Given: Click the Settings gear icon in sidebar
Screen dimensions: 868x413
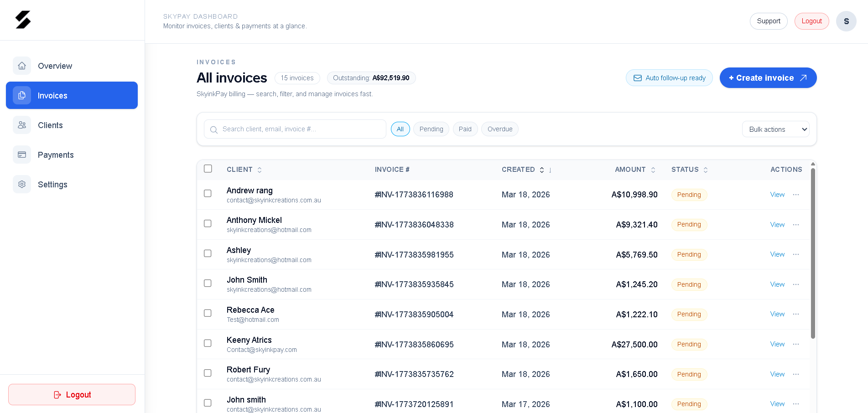Looking at the screenshot, I should point(22,184).
